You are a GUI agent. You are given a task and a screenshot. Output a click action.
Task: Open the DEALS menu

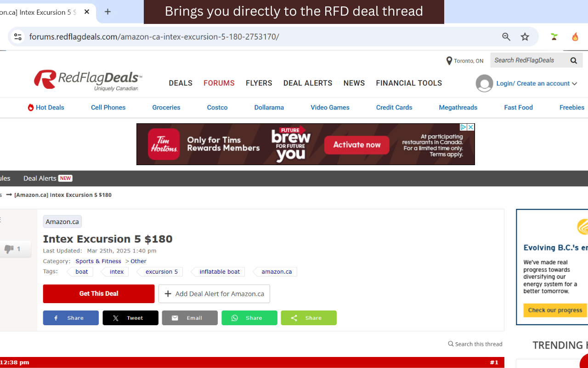(x=181, y=83)
